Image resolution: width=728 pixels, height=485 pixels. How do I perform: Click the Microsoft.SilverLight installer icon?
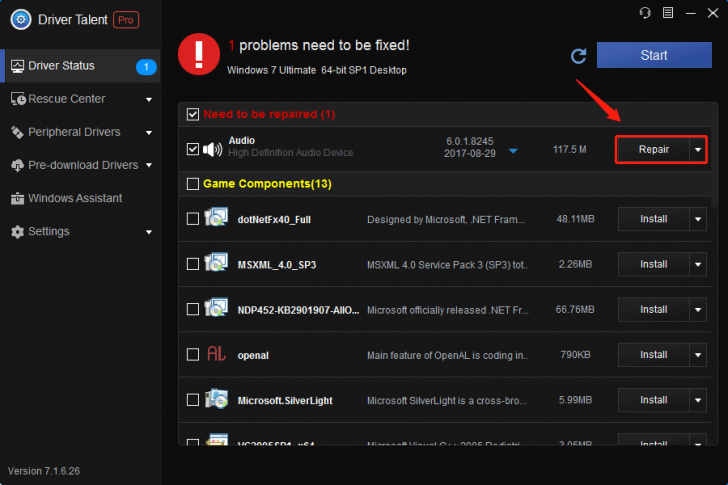(216, 399)
